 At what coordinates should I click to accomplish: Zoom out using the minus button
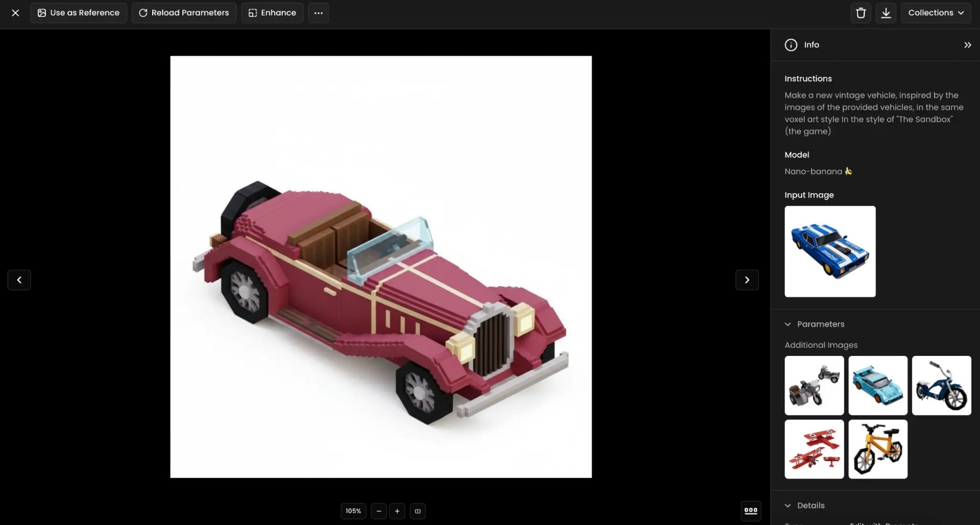(x=378, y=511)
